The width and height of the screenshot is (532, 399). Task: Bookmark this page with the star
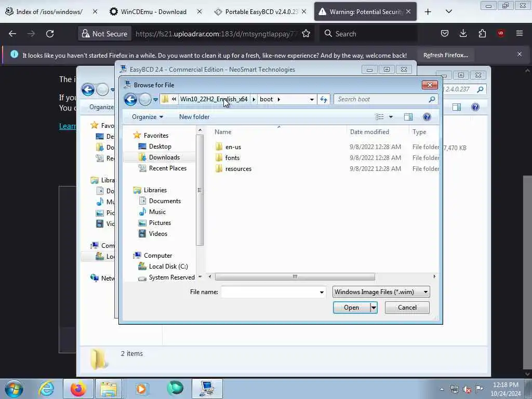point(306,34)
